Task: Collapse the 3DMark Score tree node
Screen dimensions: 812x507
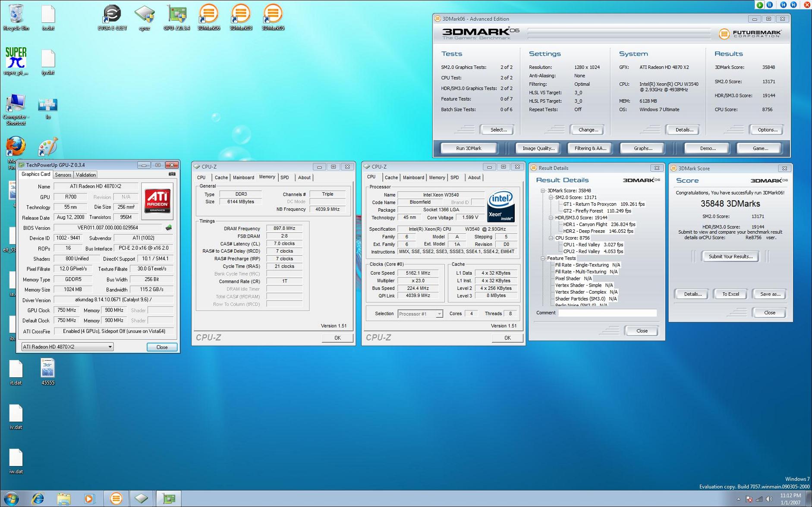Action: 543,191
